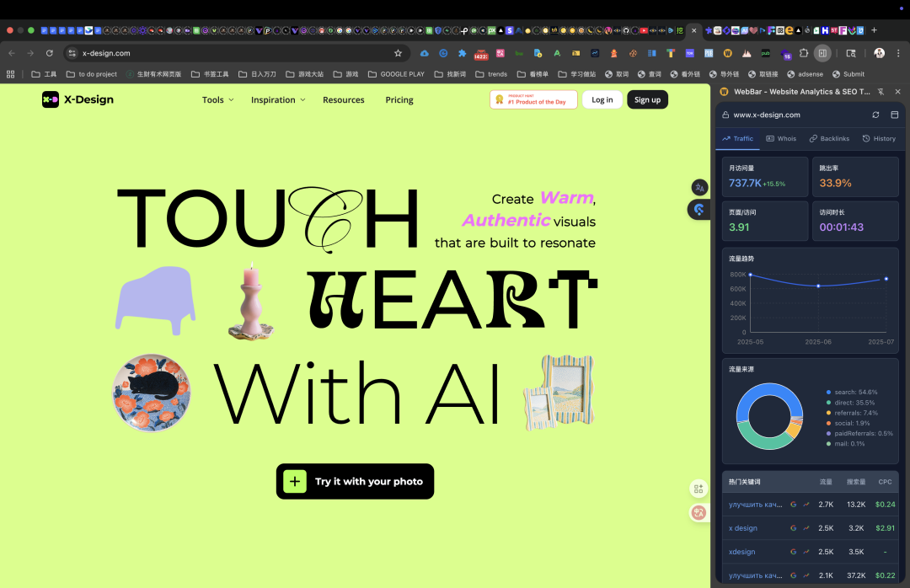
Task: Click the 2025-05 point on traffic chart
Action: 751,275
